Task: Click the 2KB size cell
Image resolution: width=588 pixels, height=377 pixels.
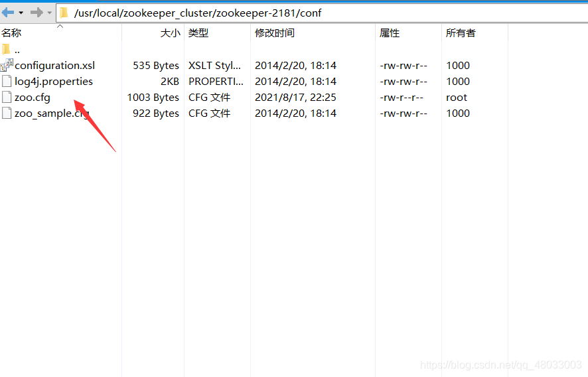Action: point(170,82)
